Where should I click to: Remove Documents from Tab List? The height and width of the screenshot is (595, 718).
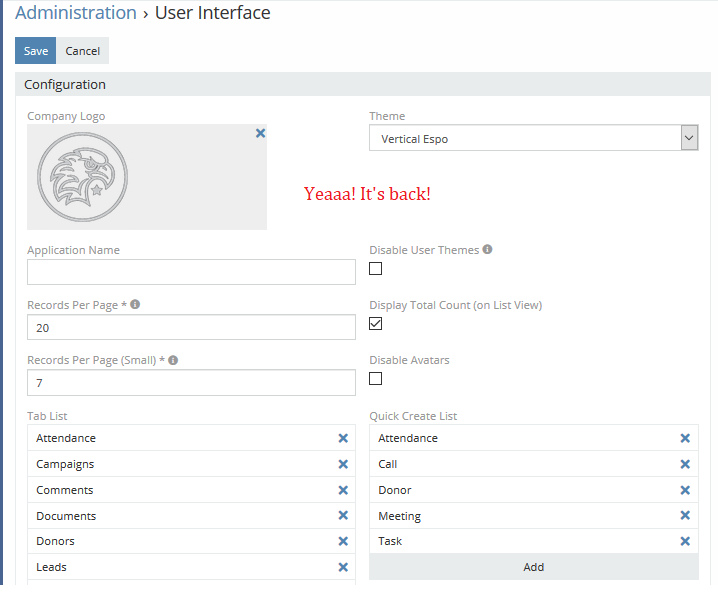[x=343, y=516]
